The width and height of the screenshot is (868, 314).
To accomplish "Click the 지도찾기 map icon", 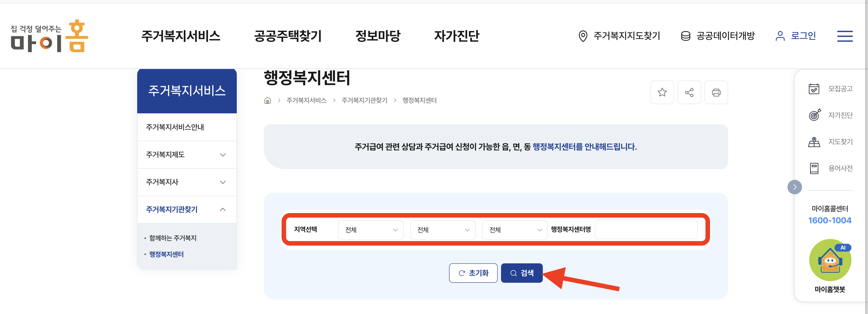I will 814,142.
